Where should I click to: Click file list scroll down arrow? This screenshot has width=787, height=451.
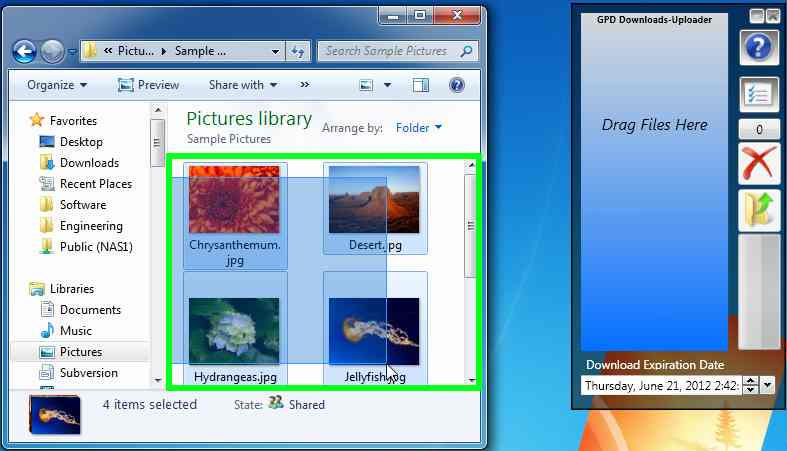[471, 380]
